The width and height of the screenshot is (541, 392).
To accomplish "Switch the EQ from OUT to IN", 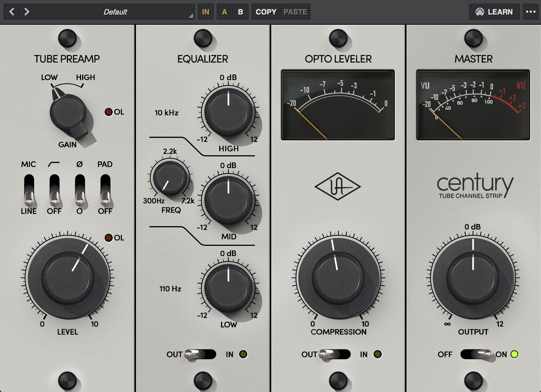I will (x=200, y=355).
